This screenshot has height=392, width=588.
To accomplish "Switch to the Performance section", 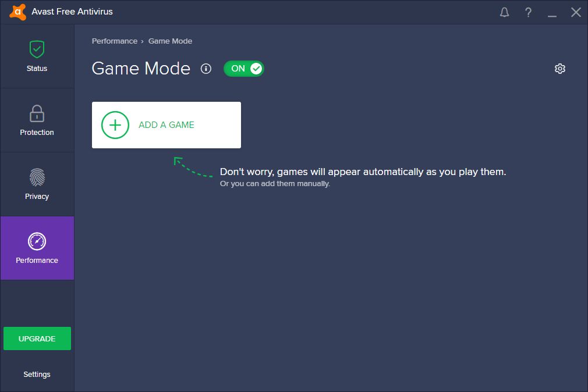I will point(37,248).
